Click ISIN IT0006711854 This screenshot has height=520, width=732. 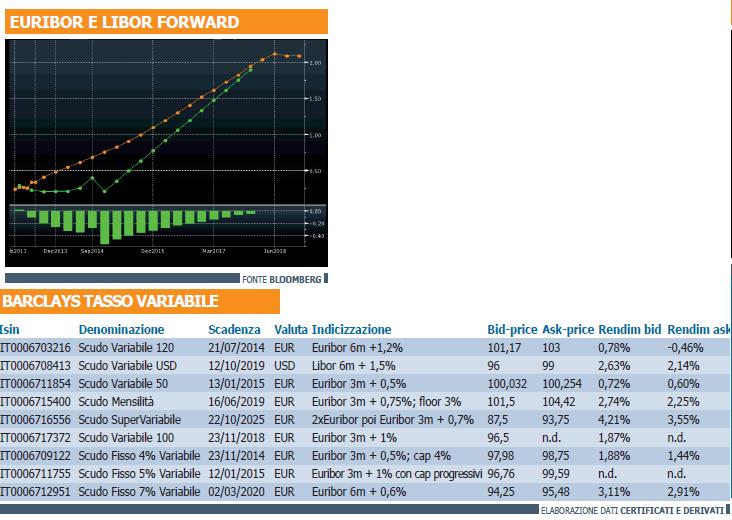click(x=35, y=384)
